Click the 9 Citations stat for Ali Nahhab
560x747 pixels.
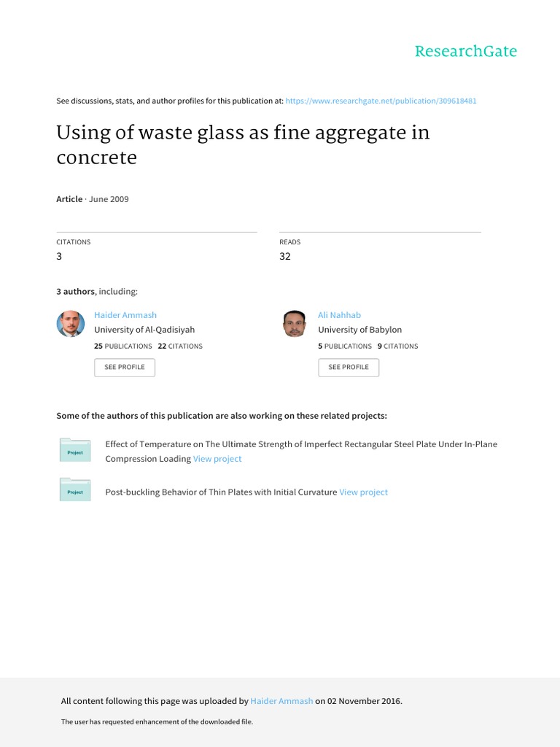(x=397, y=346)
